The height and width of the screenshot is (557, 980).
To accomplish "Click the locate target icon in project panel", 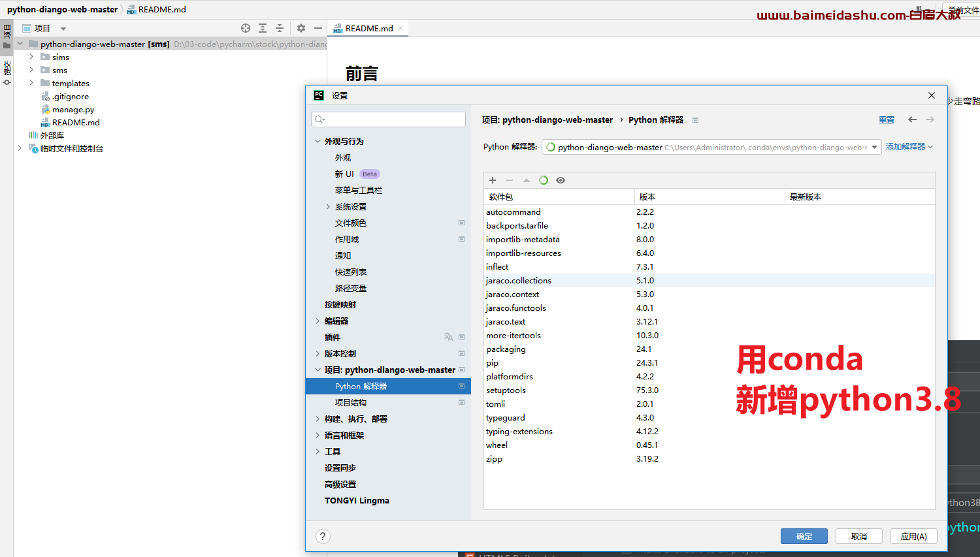I will pos(246,28).
